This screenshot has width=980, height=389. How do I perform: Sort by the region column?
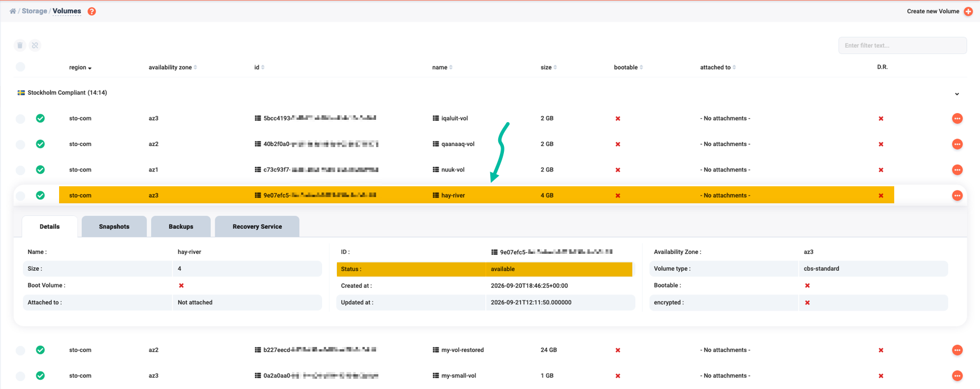tap(80, 68)
